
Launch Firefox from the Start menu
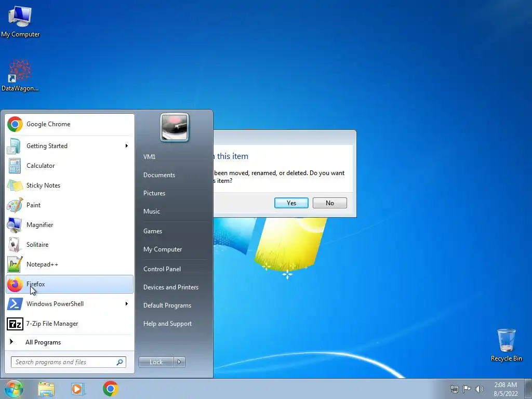[70, 284]
